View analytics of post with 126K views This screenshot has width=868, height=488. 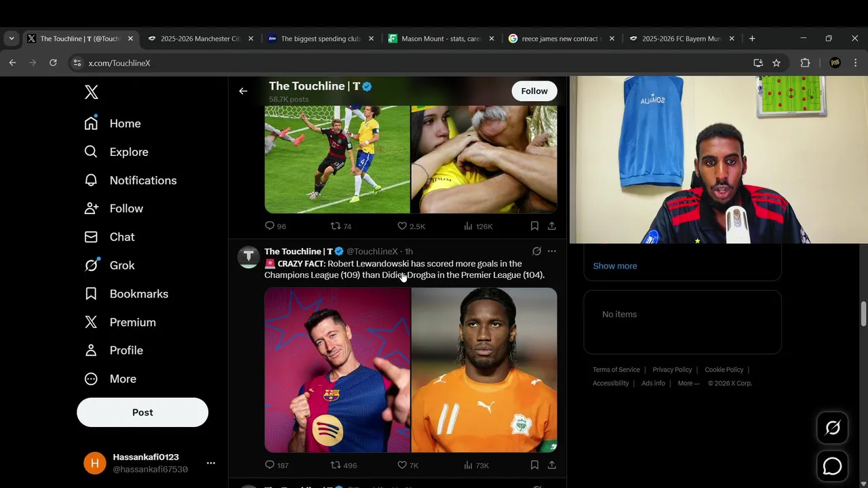477,226
